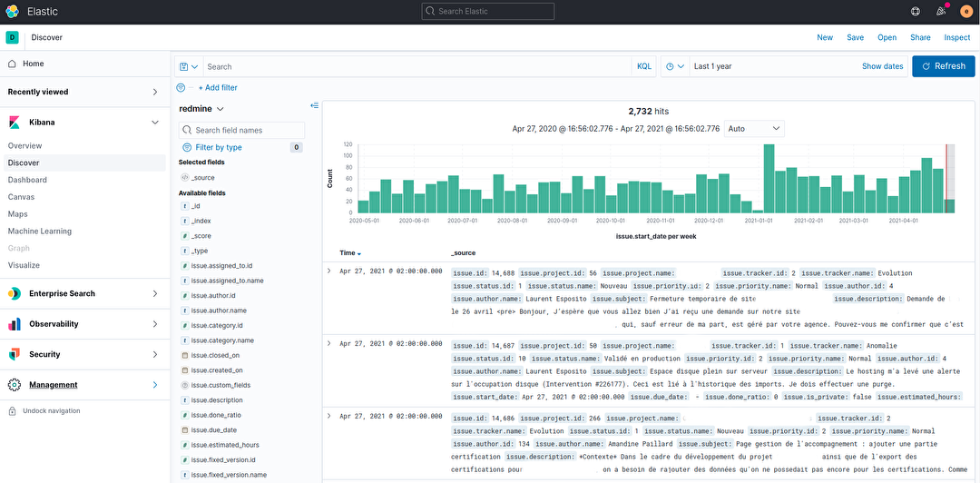This screenshot has height=483, width=980.
Task: Expand the issue 14,687 document row
Action: pos(328,343)
